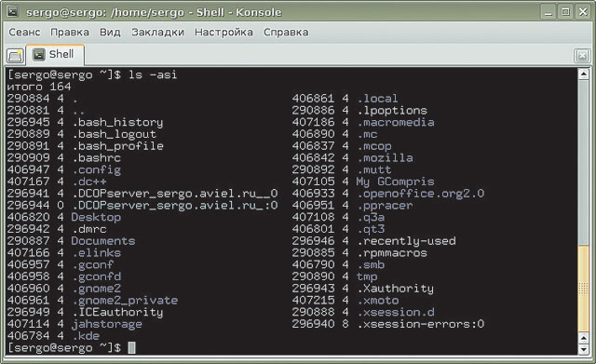Viewport: 596px width, 364px height.
Task: Minimize the Konsole window
Action: tap(549, 12)
